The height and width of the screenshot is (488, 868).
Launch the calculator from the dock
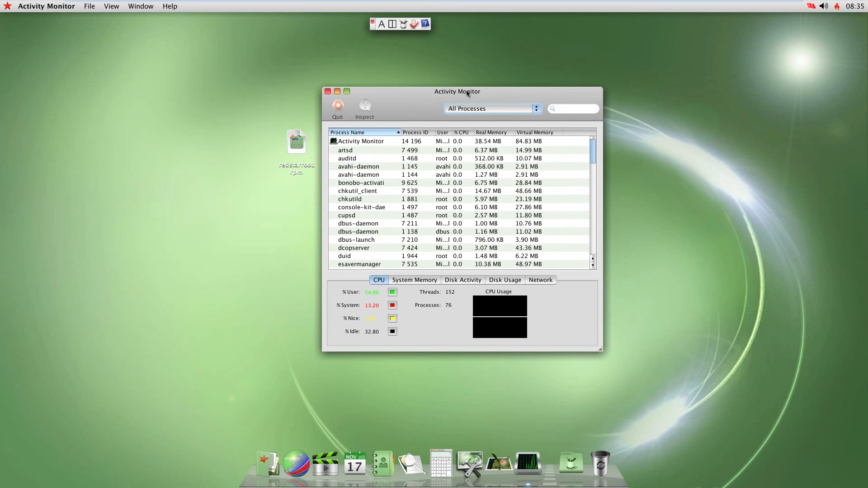point(441,463)
